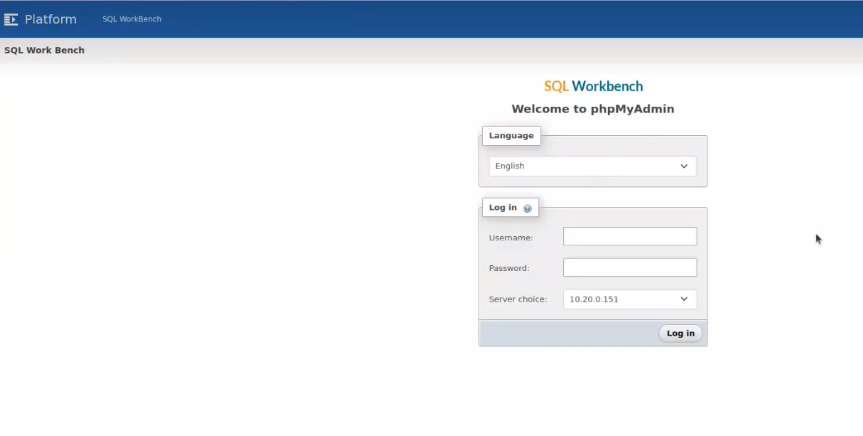Expand the Language dropdown showing English

pyautogui.click(x=592, y=166)
